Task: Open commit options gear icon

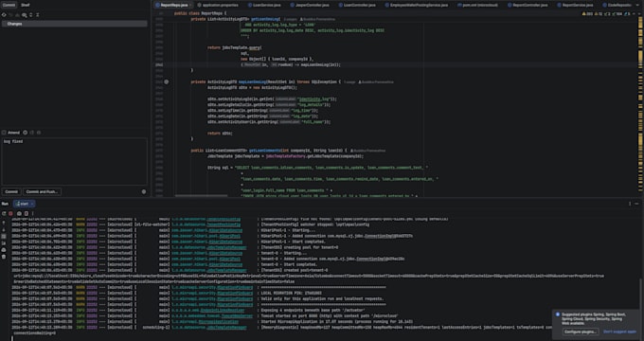Action: point(144,192)
